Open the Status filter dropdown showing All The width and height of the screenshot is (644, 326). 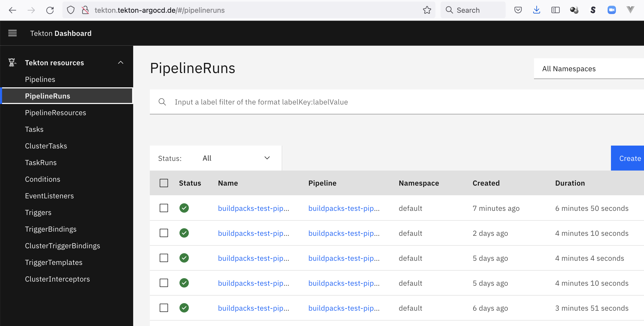[236, 158]
